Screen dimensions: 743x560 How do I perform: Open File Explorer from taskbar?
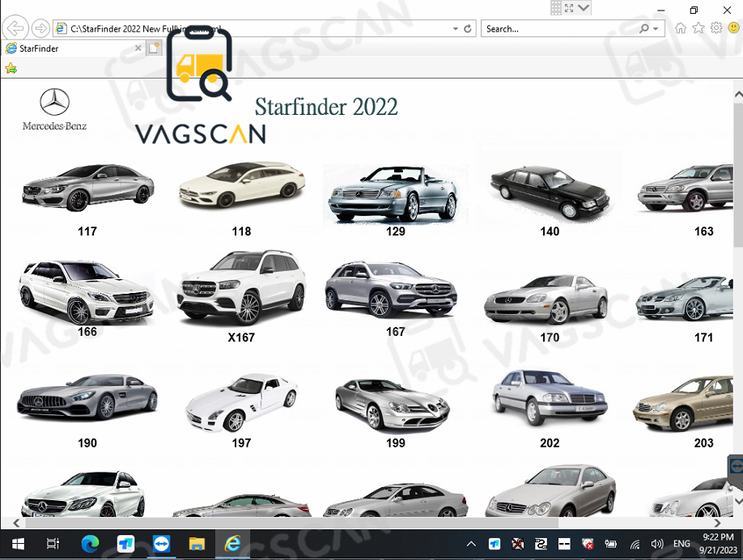click(x=197, y=545)
